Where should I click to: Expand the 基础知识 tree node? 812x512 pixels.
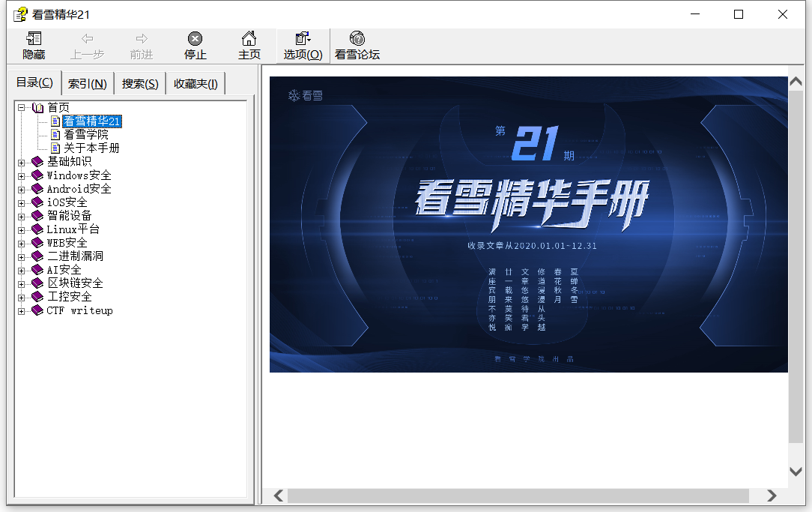(x=21, y=163)
